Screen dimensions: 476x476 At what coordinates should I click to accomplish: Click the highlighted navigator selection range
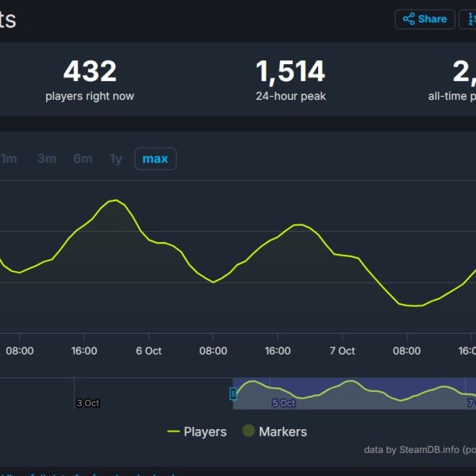[x=355, y=393]
